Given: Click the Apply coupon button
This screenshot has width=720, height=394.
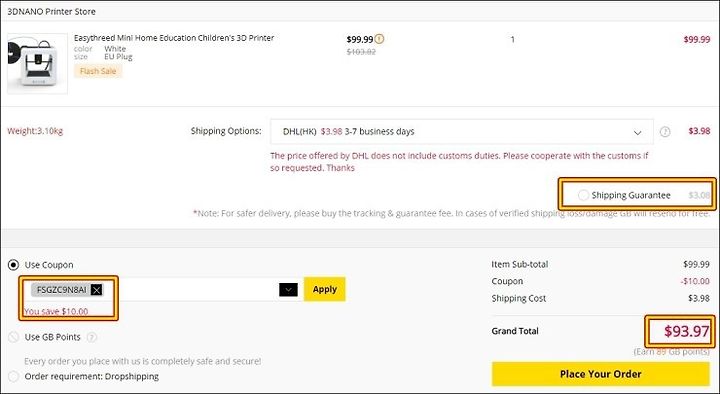Looking at the screenshot, I should pos(325,289).
